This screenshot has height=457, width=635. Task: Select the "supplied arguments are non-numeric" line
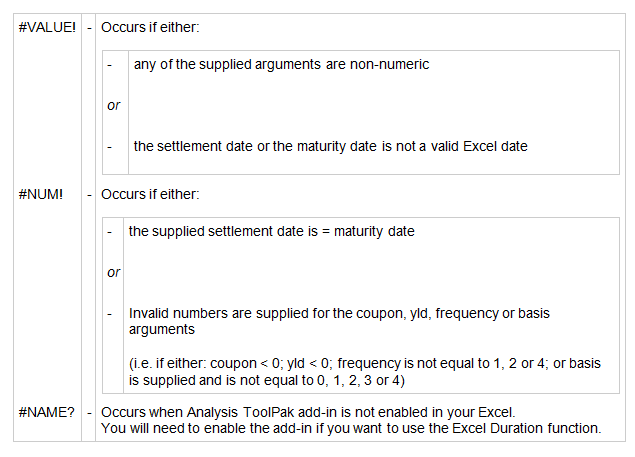coord(281,65)
